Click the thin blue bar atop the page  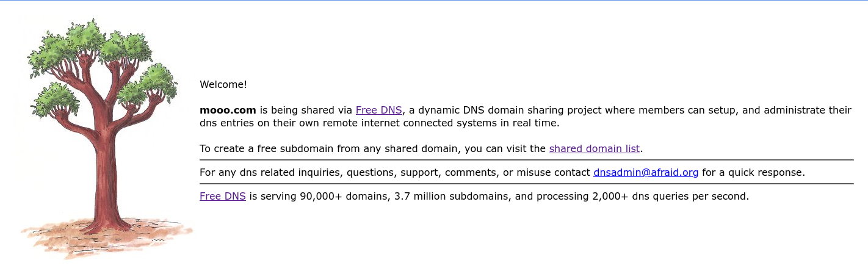(434, 1)
